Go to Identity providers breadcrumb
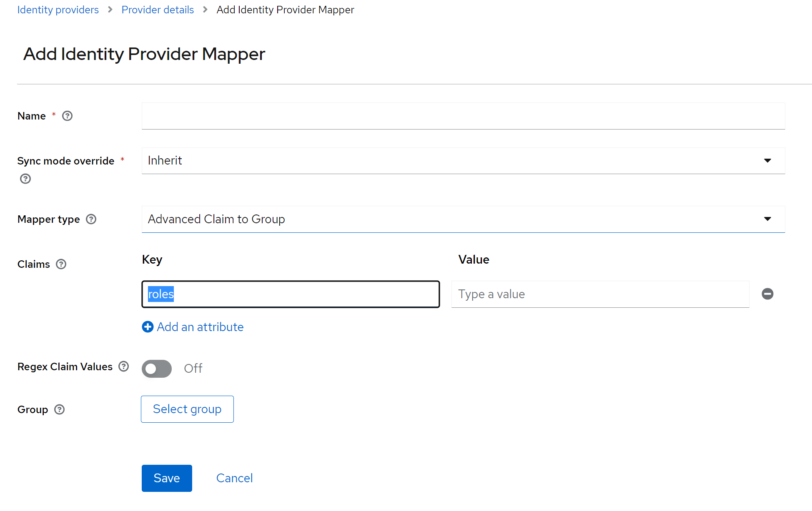The image size is (812, 511). [58, 10]
